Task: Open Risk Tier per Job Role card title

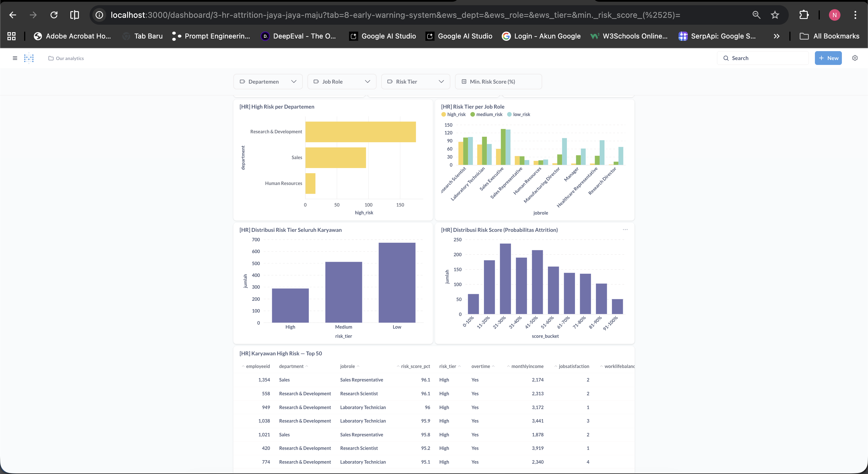Action: (472, 107)
